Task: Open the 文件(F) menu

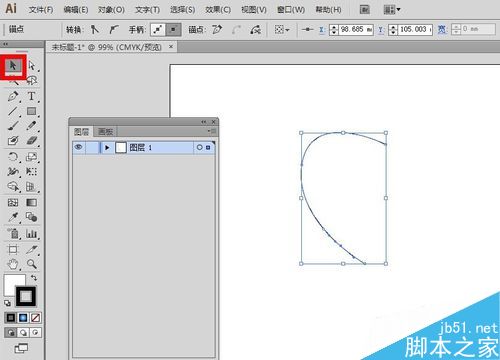Action: coord(41,10)
